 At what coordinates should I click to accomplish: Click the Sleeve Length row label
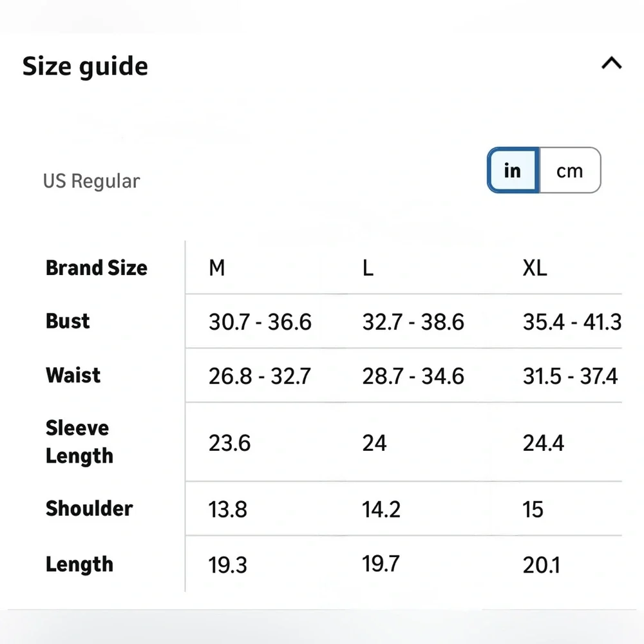79,442
